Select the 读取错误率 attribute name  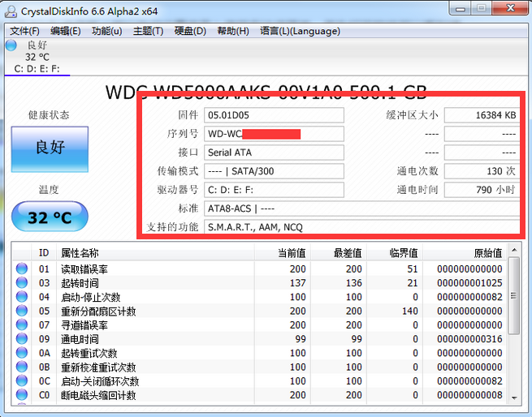(x=84, y=269)
